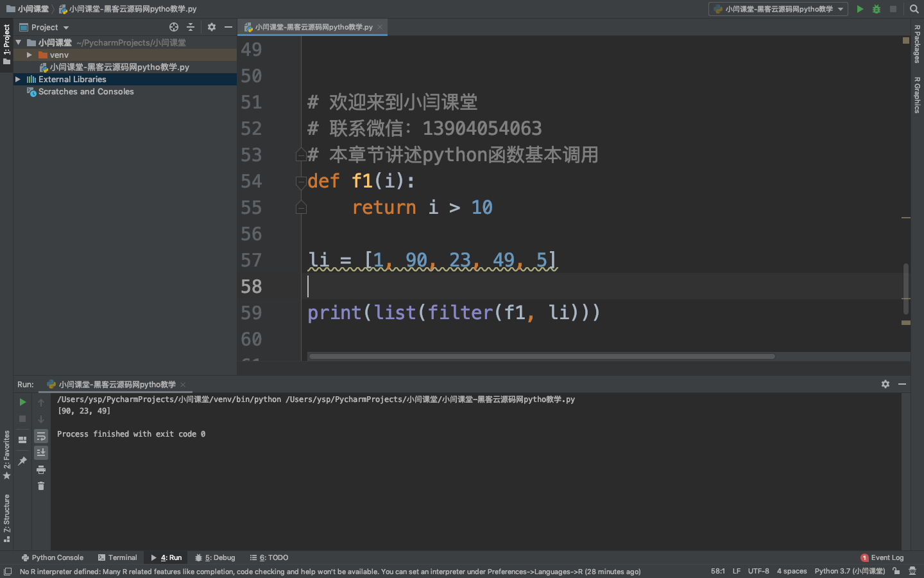Screen dimensions: 924x578
Task: Toggle scroll to end of output
Action: [41, 453]
